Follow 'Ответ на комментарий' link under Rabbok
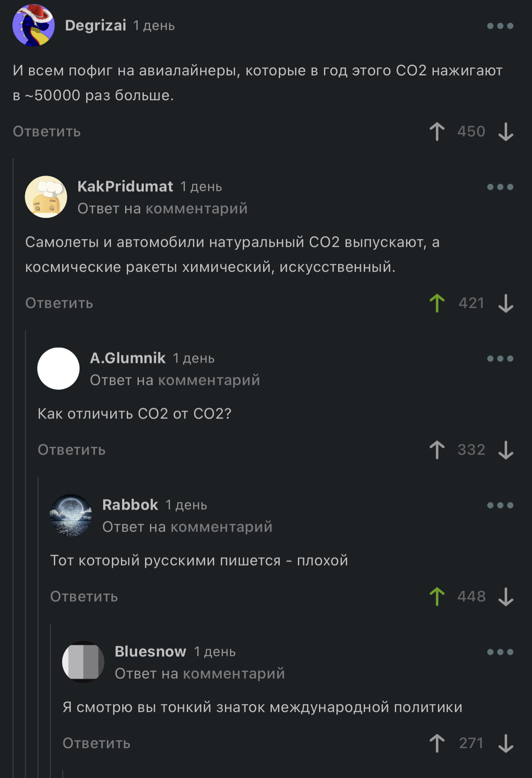Image resolution: width=532 pixels, height=778 pixels. tap(187, 527)
